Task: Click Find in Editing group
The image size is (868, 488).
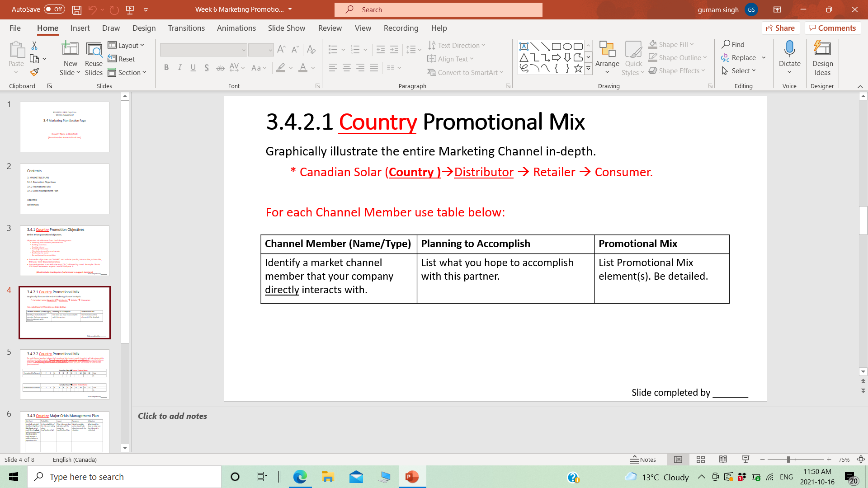Action: click(x=733, y=44)
